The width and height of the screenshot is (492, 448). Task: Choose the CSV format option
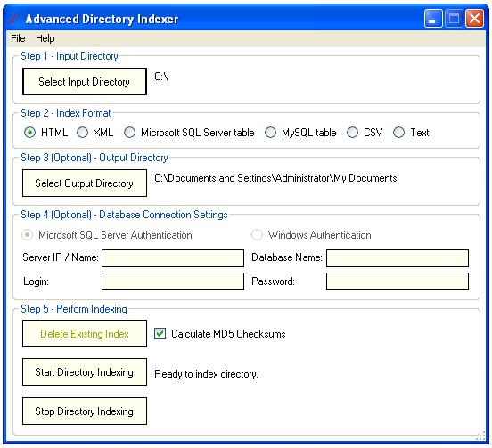pyautogui.click(x=352, y=133)
